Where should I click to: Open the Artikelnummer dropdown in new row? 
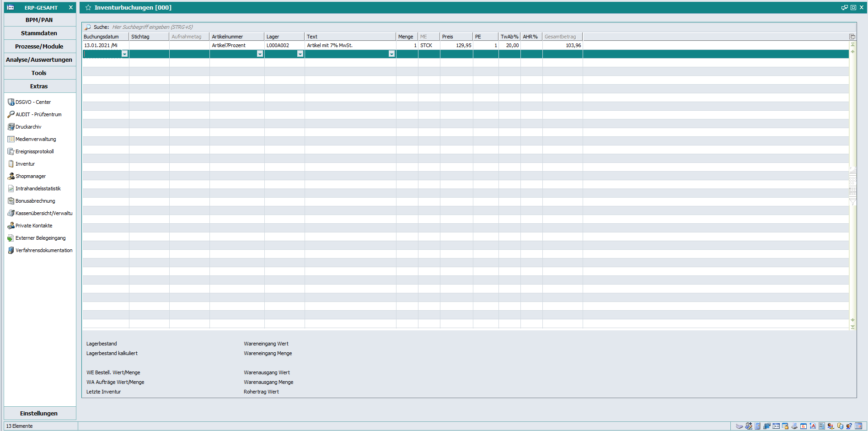click(260, 54)
